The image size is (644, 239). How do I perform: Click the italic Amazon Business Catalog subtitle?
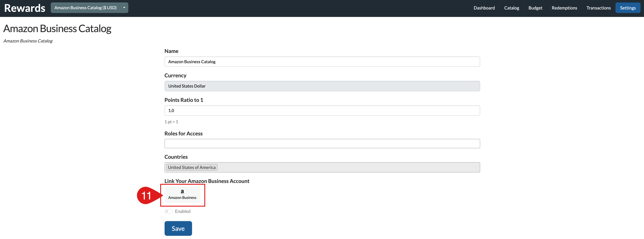coord(28,41)
